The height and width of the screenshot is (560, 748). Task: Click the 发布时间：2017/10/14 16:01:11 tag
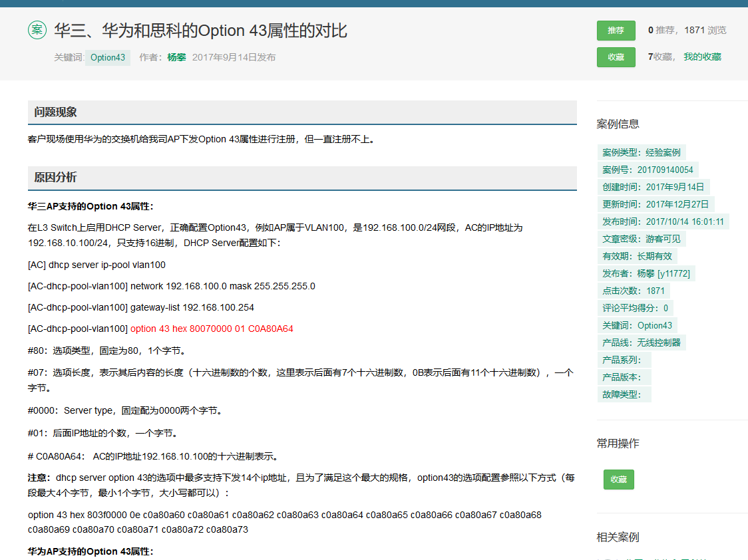[x=663, y=221]
